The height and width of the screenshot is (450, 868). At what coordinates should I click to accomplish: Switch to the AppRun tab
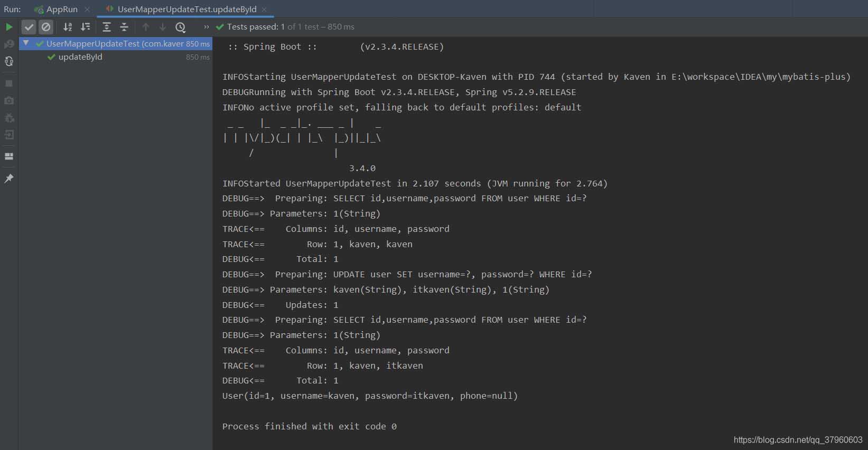[x=62, y=9]
